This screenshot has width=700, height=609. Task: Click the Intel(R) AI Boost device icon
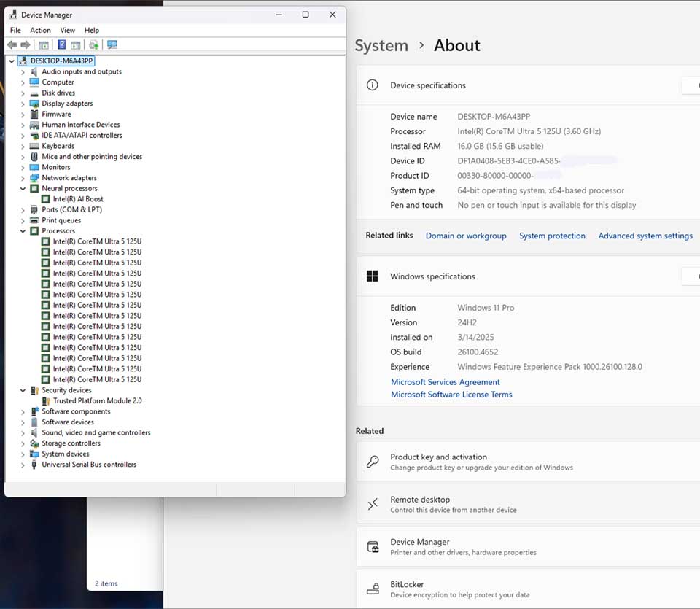pos(45,199)
